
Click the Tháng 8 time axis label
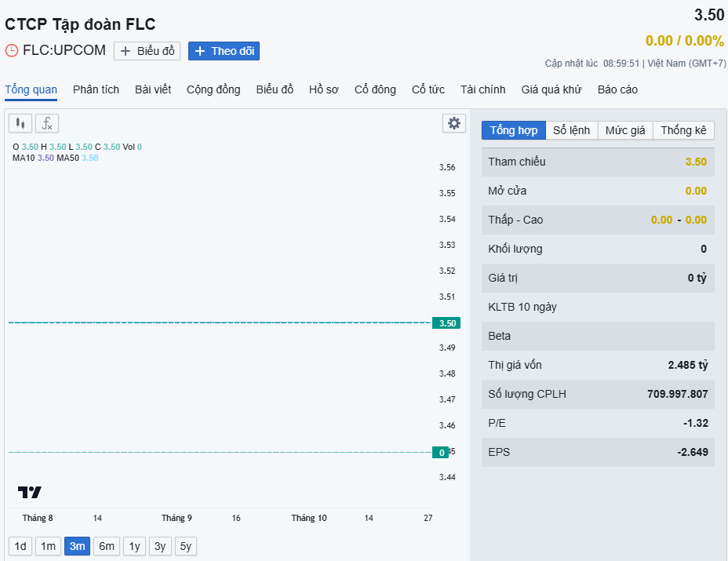[x=38, y=518]
